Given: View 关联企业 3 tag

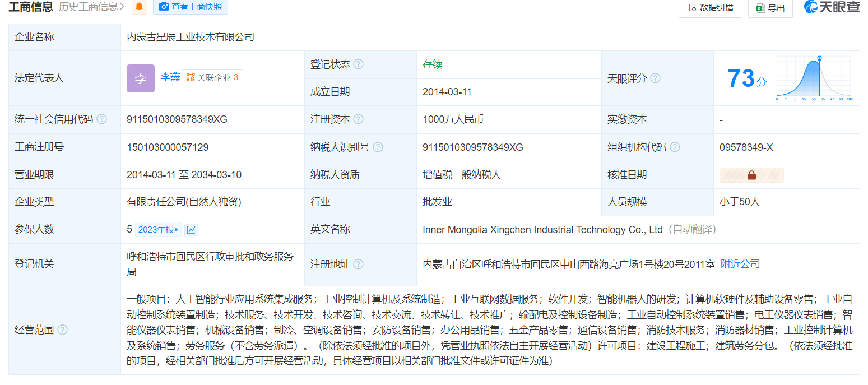Looking at the screenshot, I should (212, 77).
